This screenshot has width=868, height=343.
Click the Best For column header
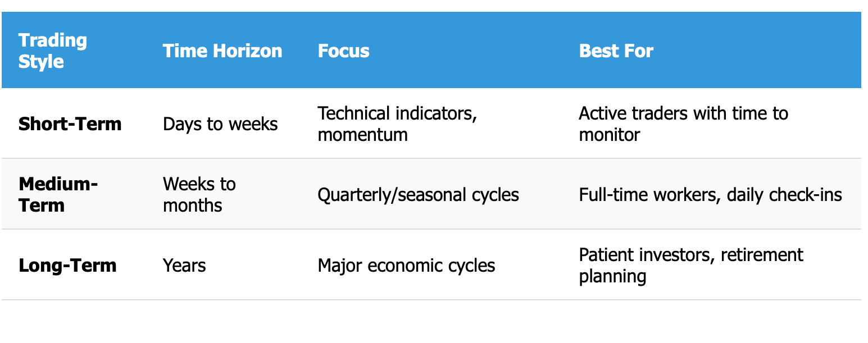[x=616, y=51]
